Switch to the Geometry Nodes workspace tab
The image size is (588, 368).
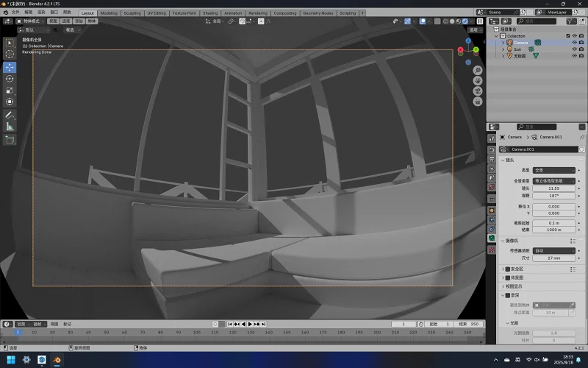(318, 13)
